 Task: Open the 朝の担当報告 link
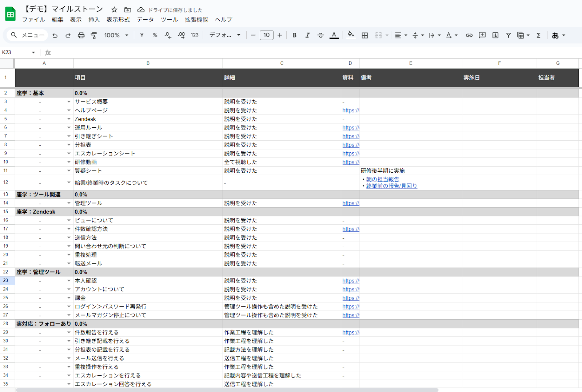pyautogui.click(x=383, y=179)
